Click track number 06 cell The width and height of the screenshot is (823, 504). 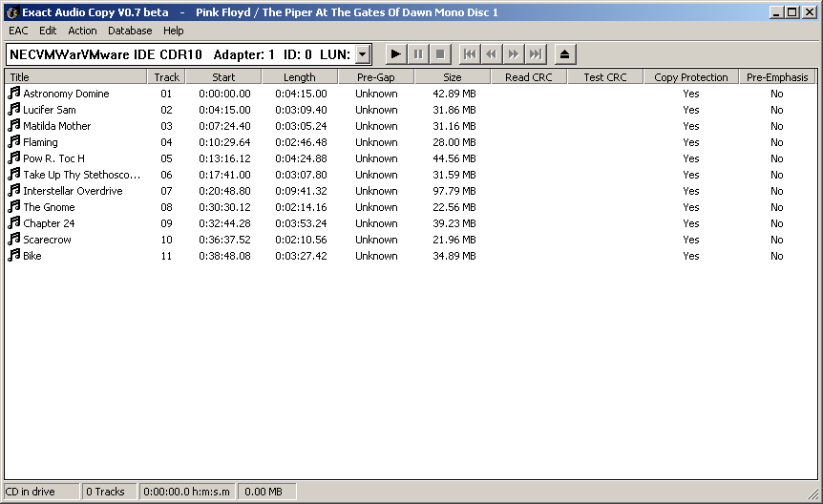(166, 175)
